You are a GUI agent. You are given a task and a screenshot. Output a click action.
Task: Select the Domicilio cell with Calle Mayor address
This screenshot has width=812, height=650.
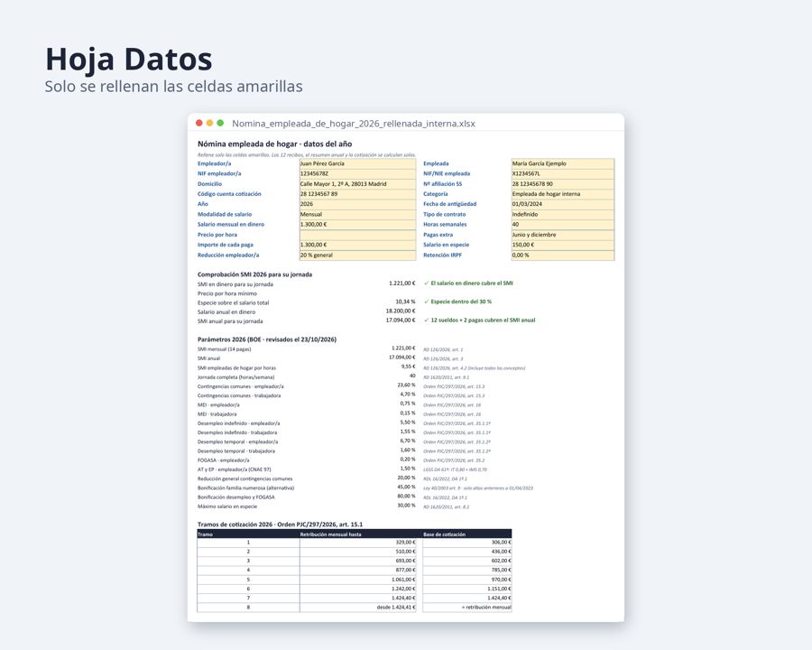[x=357, y=184]
